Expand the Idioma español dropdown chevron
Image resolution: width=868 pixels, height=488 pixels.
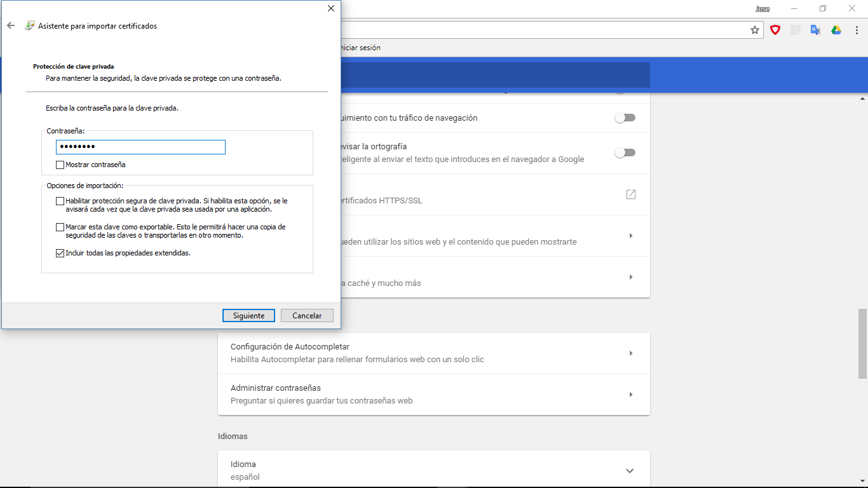(x=629, y=471)
